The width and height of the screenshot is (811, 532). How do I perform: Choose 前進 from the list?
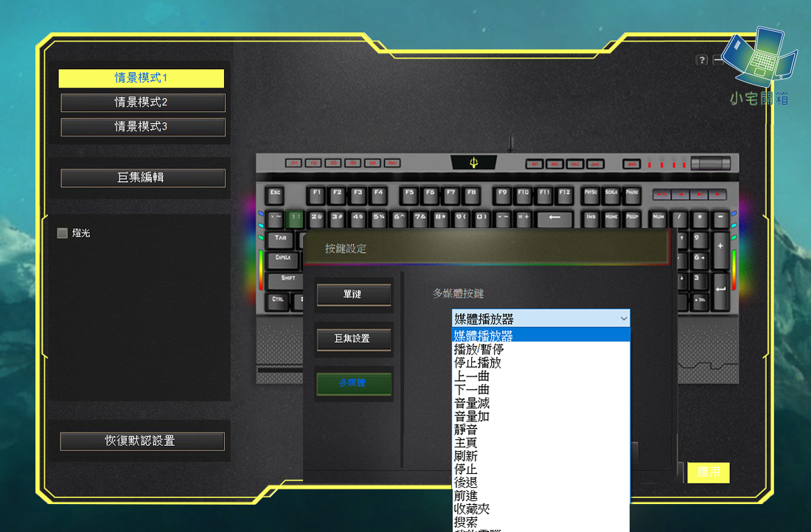coord(540,496)
